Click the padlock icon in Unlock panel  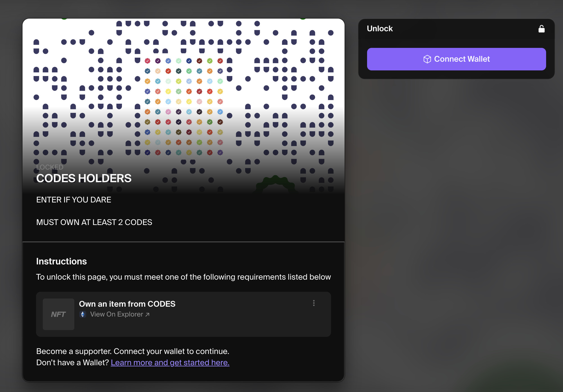tap(541, 29)
